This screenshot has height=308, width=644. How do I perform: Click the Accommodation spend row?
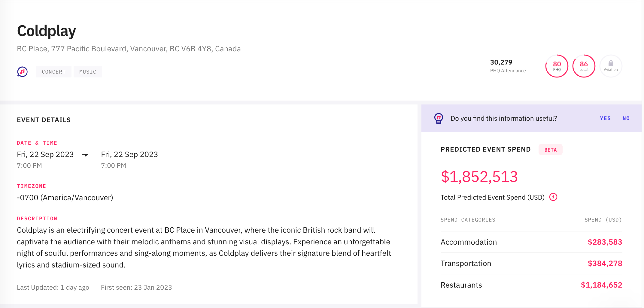pyautogui.click(x=531, y=242)
